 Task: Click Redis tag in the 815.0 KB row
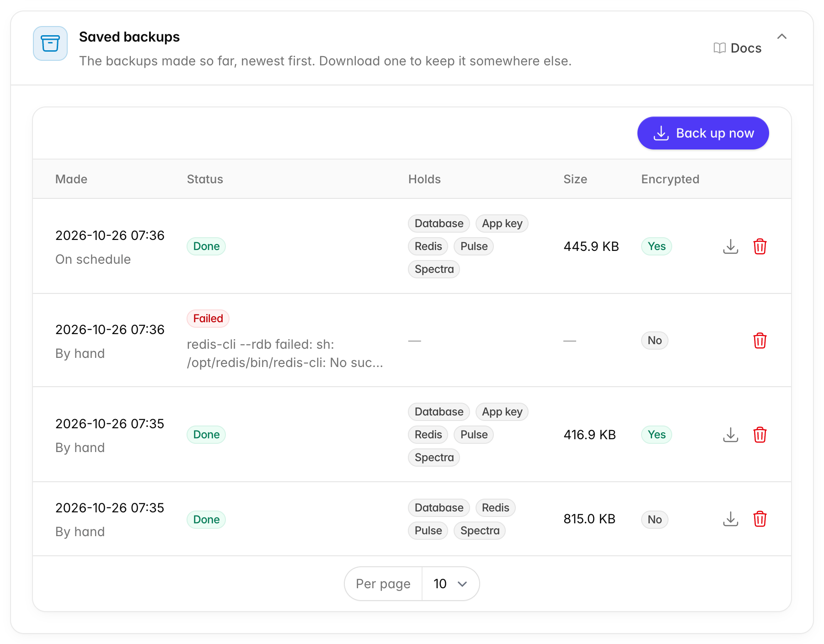pyautogui.click(x=495, y=508)
